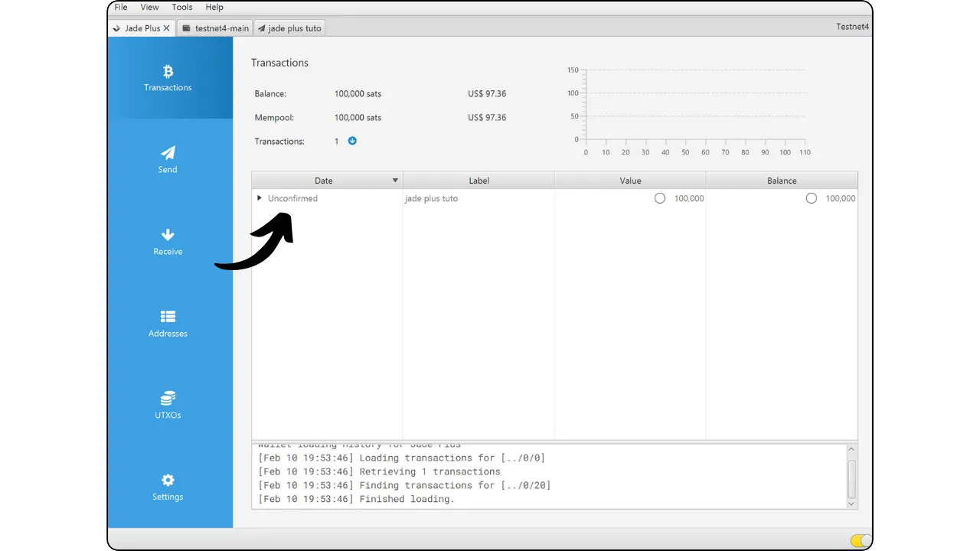The height and width of the screenshot is (551, 980).
Task: Click the blue transactions download arrow icon
Action: pos(352,141)
